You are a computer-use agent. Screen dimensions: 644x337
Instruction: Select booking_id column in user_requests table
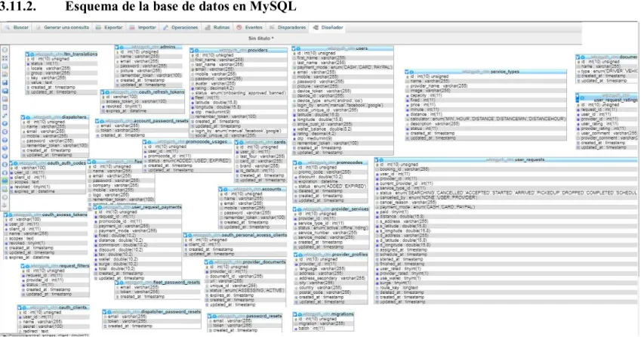click(x=505, y=169)
